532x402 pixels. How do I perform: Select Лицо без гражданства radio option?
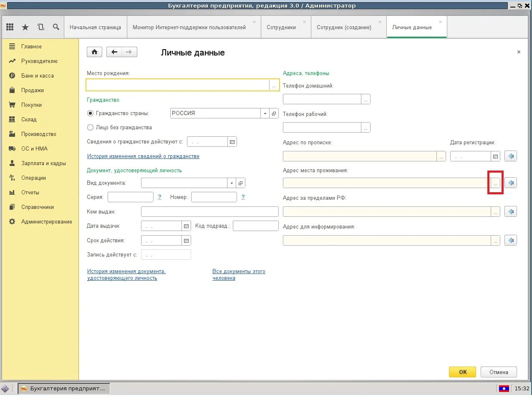pyautogui.click(x=90, y=128)
